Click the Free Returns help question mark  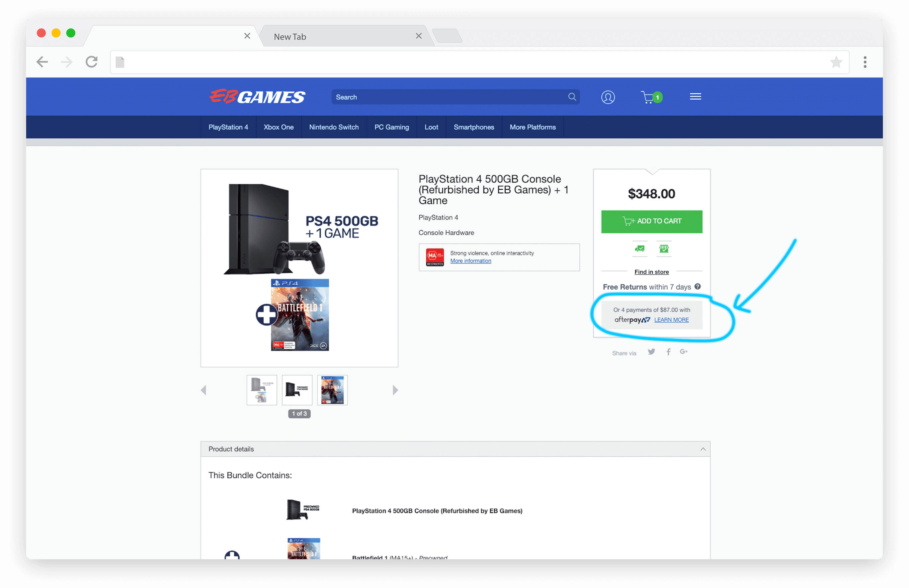tap(698, 287)
